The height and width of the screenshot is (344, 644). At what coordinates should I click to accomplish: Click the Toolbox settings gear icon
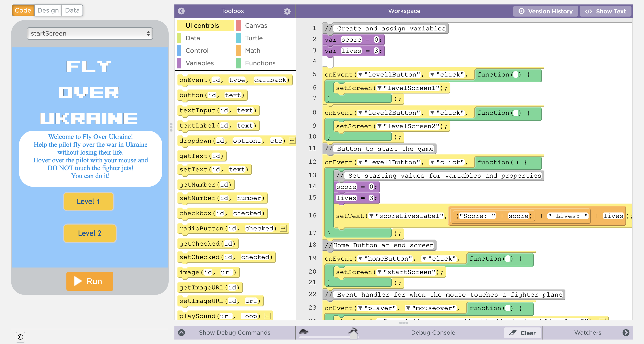(x=287, y=11)
